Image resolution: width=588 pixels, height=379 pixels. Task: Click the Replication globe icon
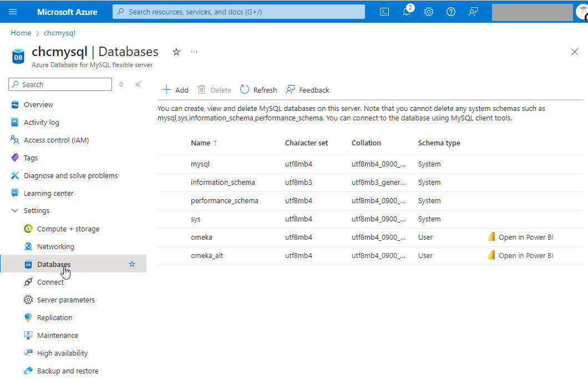pos(28,317)
